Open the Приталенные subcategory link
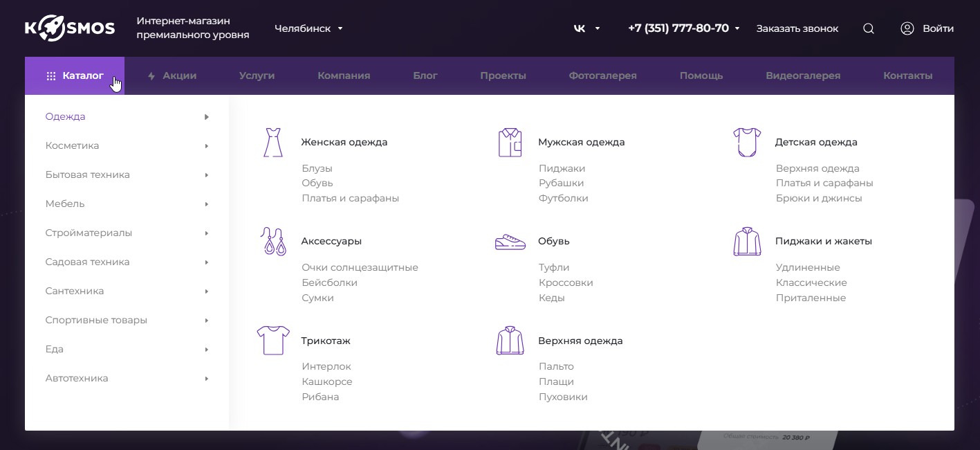 (811, 298)
